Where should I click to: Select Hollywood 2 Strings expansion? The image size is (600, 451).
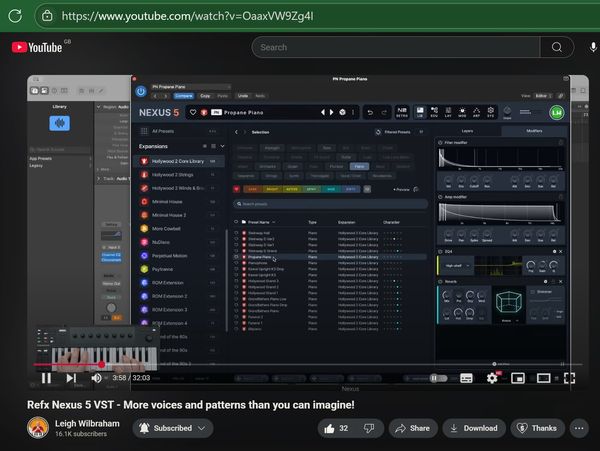[x=178, y=175]
